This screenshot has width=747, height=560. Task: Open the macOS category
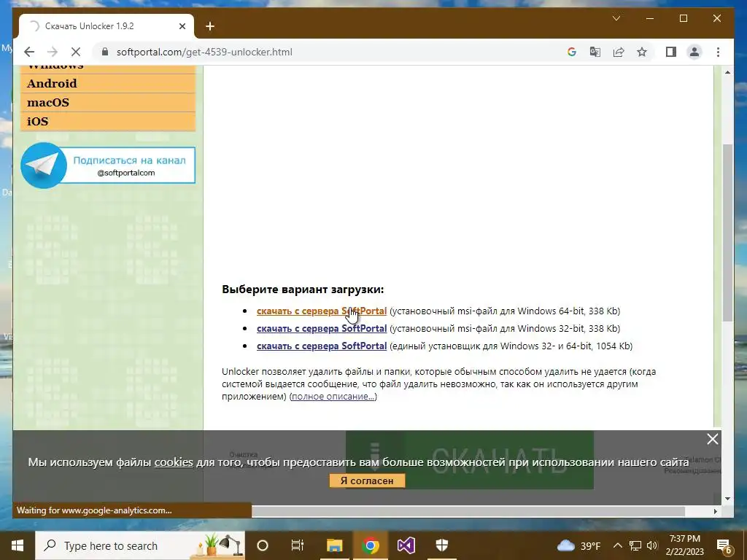click(108, 102)
